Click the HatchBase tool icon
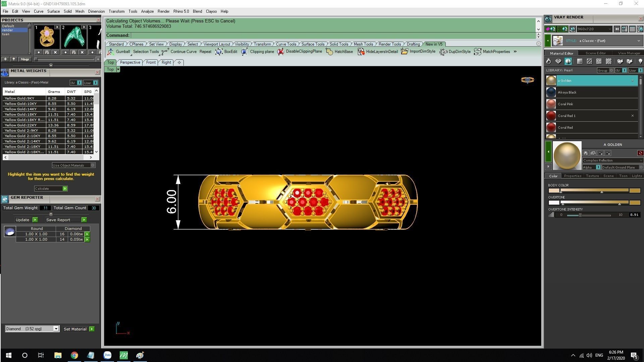 click(x=329, y=52)
